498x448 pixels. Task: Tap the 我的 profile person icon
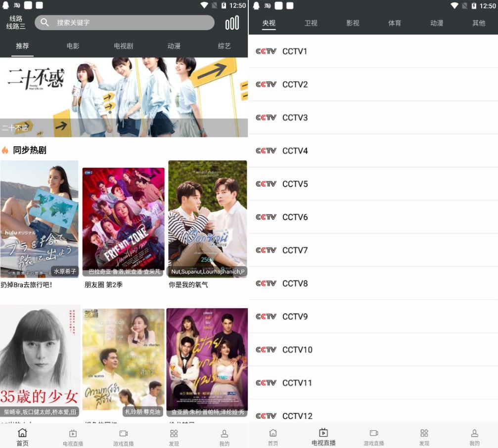(224, 433)
